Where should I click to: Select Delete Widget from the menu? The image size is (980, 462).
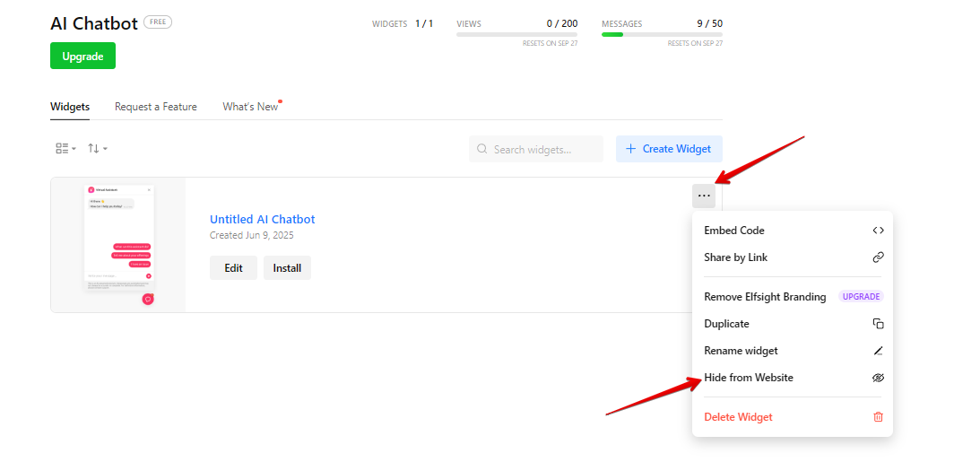tap(793, 417)
